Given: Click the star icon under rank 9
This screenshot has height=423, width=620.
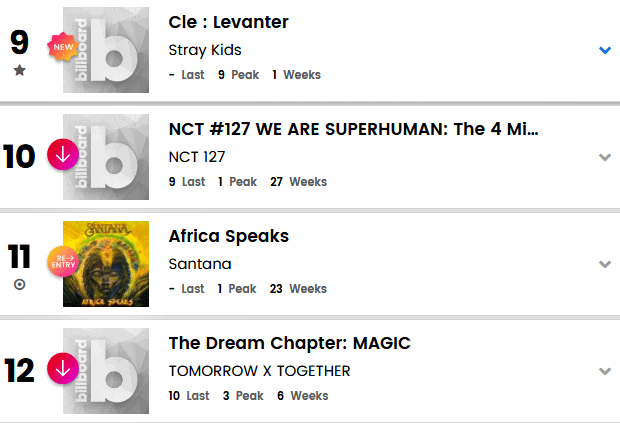Looking at the screenshot, I should (20, 70).
